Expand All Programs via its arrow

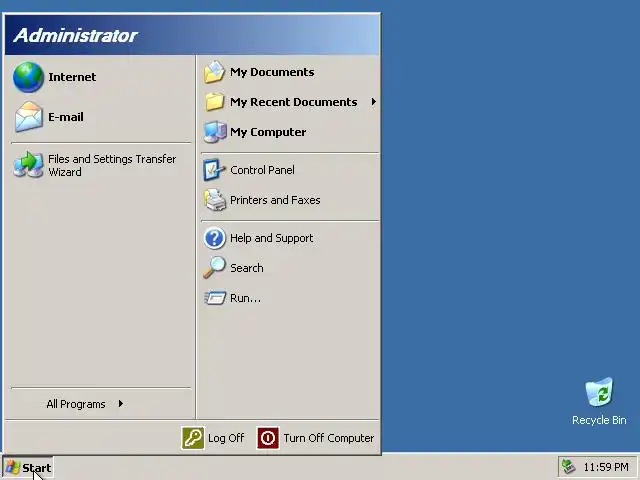coord(121,404)
